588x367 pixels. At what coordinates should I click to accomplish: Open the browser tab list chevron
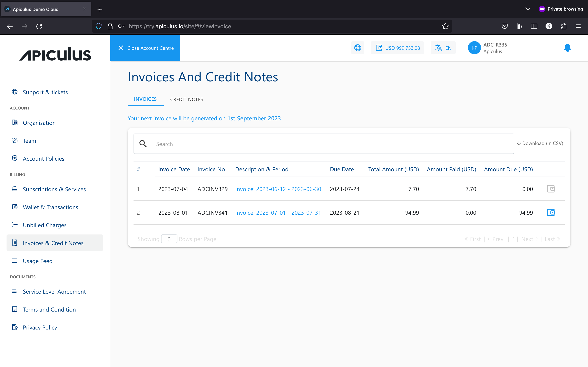528,9
